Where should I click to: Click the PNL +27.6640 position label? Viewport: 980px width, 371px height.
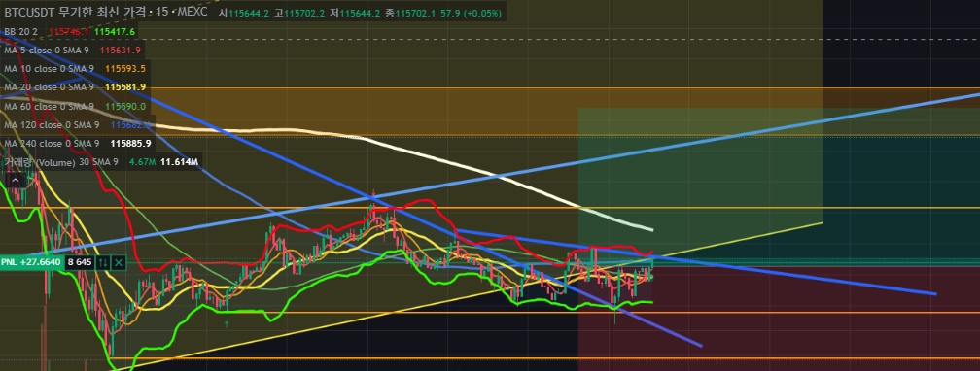pyautogui.click(x=32, y=262)
